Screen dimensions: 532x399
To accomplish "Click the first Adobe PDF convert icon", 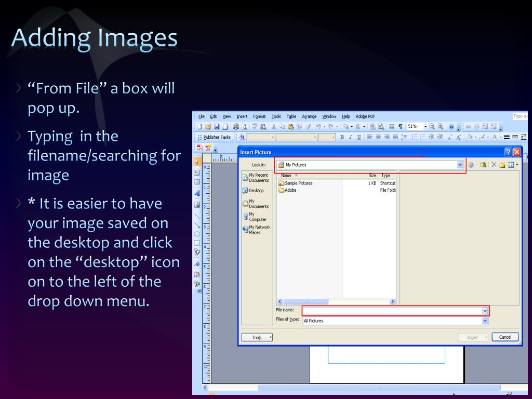I will (199, 148).
